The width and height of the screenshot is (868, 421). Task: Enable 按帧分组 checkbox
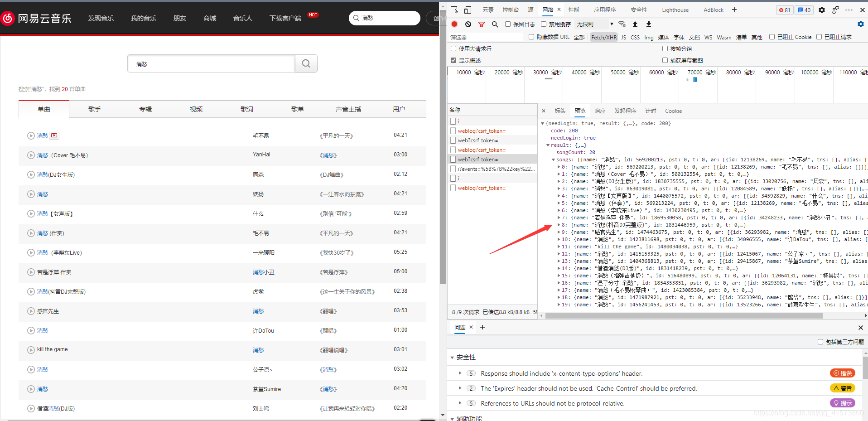(x=665, y=48)
